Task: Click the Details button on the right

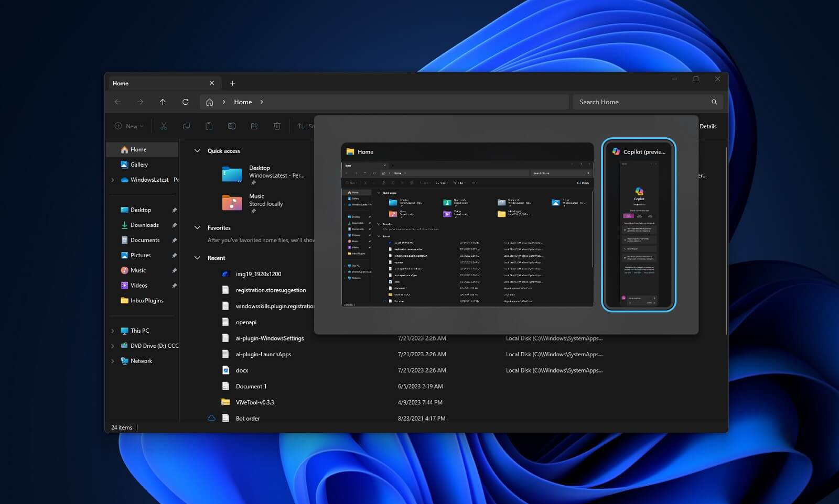Action: (708, 126)
